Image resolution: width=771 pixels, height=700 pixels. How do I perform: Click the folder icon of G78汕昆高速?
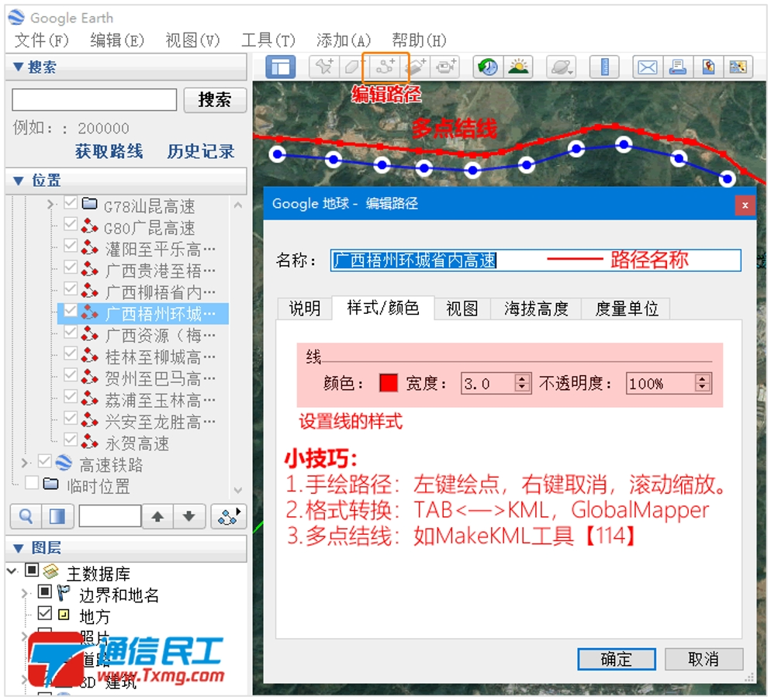pyautogui.click(x=89, y=203)
